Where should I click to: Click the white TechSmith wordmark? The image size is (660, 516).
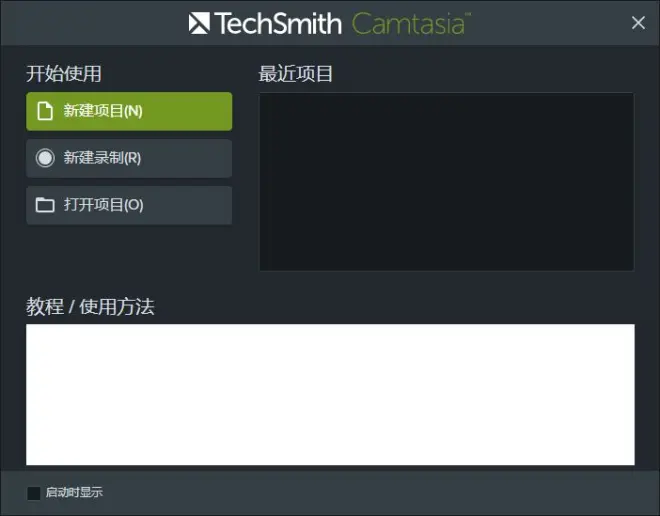point(278,23)
